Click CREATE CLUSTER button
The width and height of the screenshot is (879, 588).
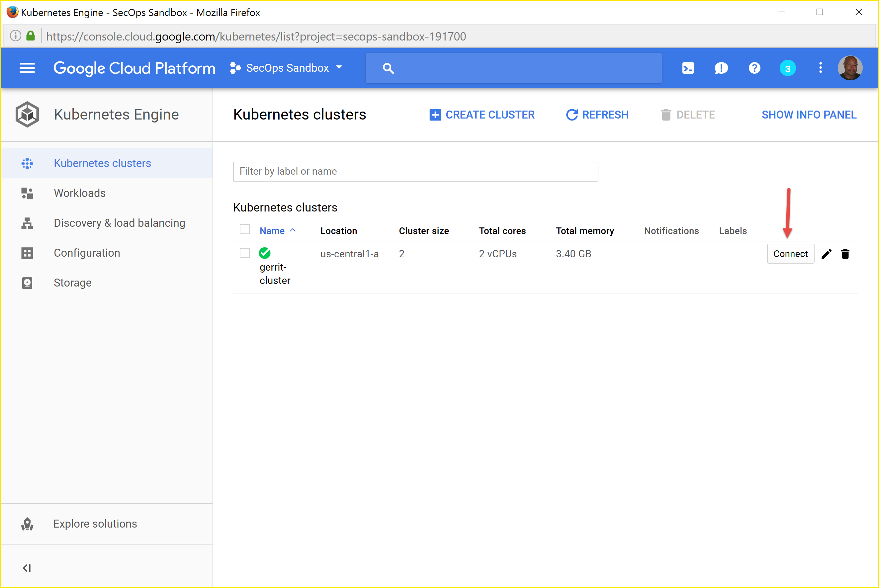coord(482,115)
